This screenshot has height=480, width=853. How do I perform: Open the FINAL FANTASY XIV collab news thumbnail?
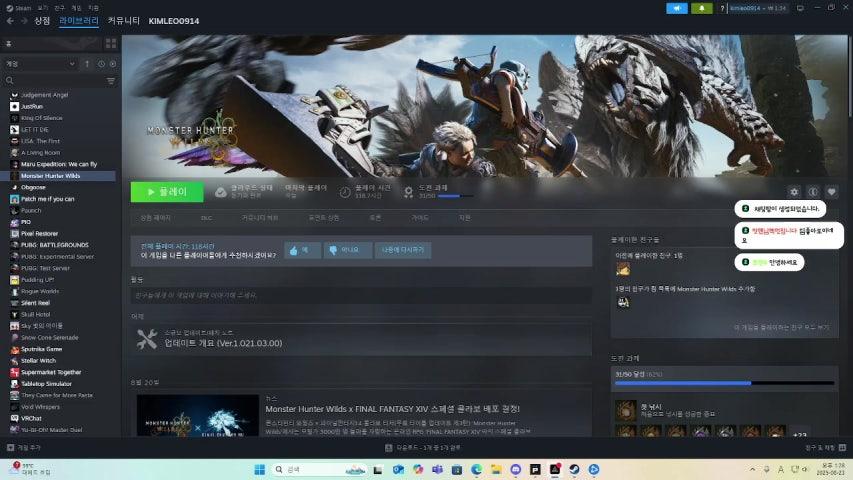197,416
